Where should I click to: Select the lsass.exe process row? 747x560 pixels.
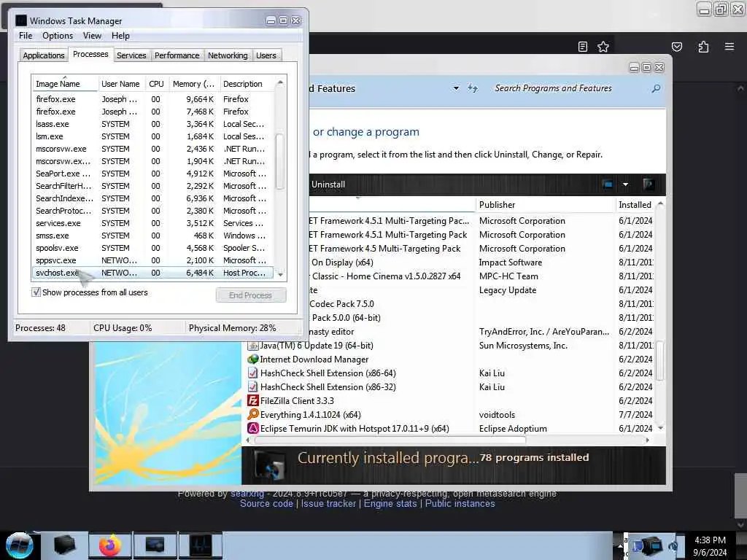(152, 124)
